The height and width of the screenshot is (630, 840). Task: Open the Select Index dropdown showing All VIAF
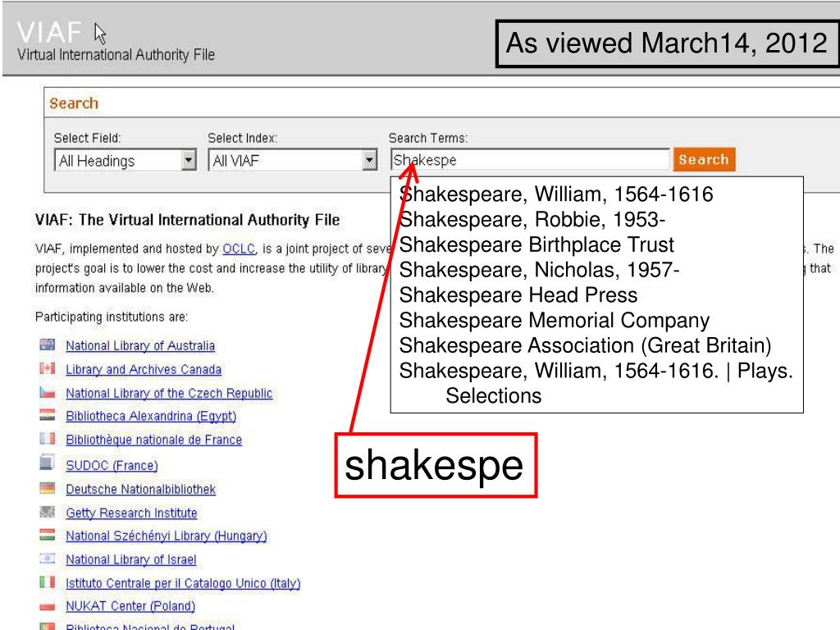pyautogui.click(x=293, y=160)
